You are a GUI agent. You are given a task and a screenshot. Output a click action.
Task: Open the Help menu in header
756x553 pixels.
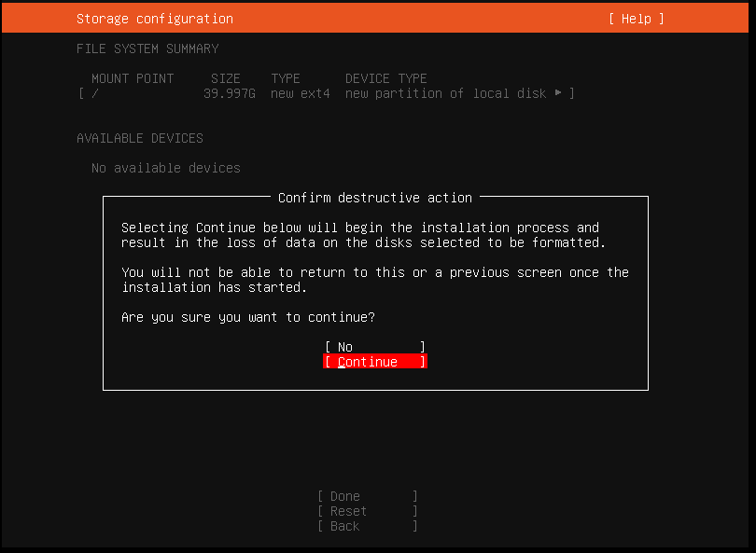coord(636,19)
